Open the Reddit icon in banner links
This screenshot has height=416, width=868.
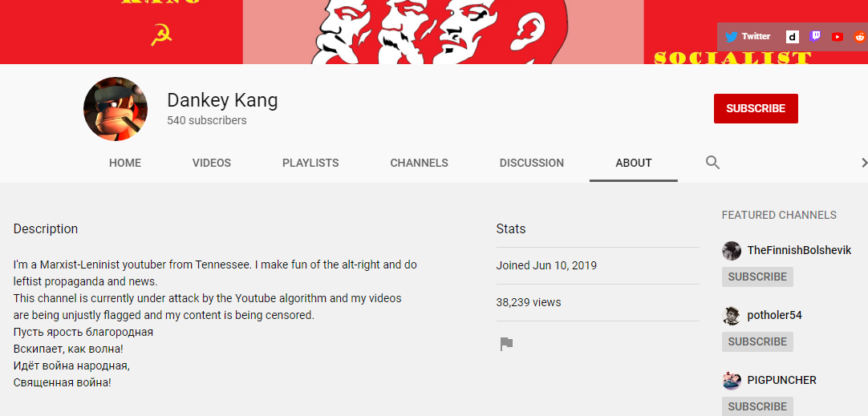(x=860, y=37)
